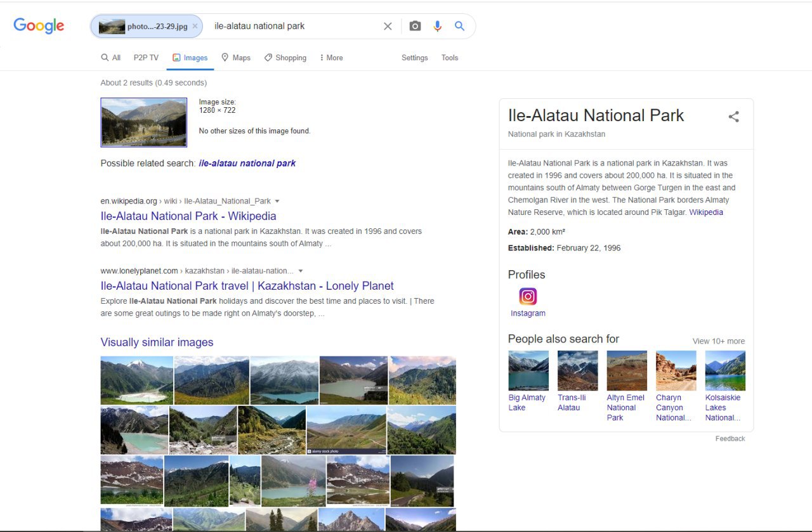Viewport: 812px width, 532px height.
Task: Click the Altyn Emel National Park text link
Action: [x=625, y=408]
